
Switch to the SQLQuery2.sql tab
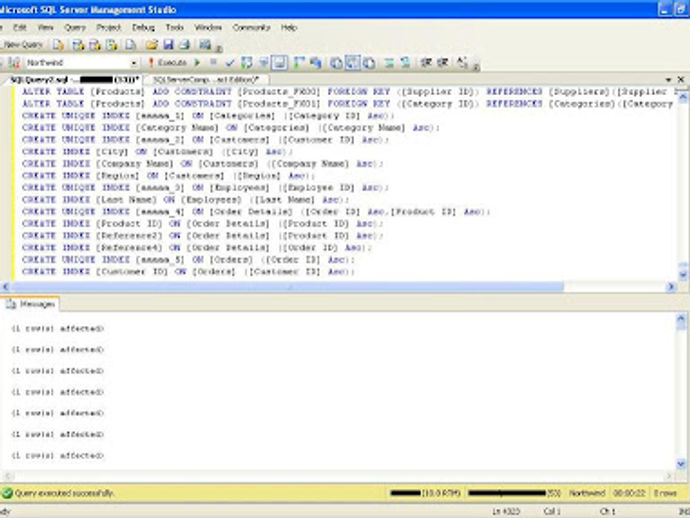[x=74, y=80]
